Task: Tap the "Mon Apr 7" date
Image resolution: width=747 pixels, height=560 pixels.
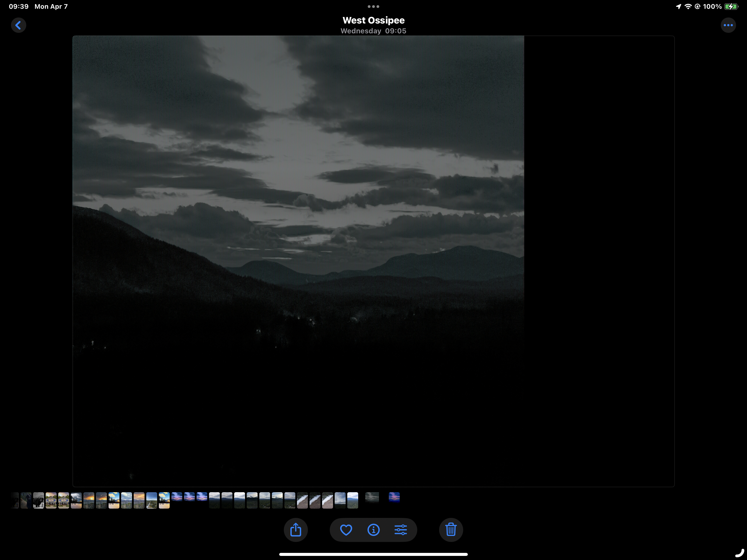Action: click(51, 6)
